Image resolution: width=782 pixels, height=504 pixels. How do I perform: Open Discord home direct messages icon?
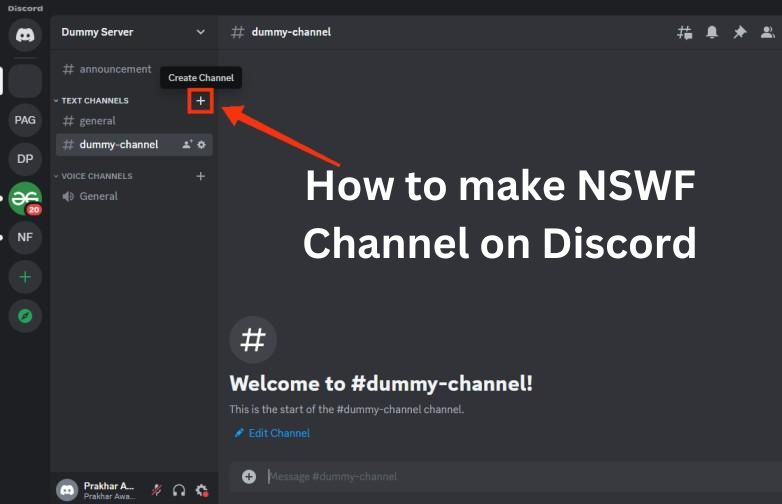coord(25,34)
